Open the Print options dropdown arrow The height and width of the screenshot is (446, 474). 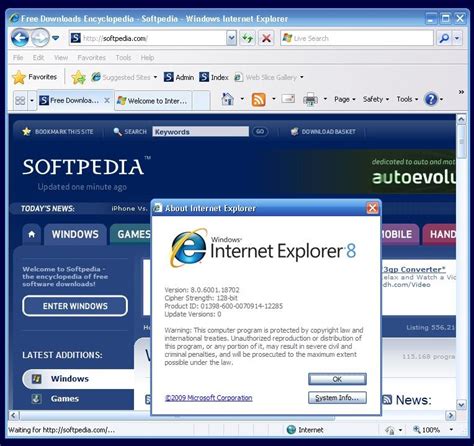325,99
